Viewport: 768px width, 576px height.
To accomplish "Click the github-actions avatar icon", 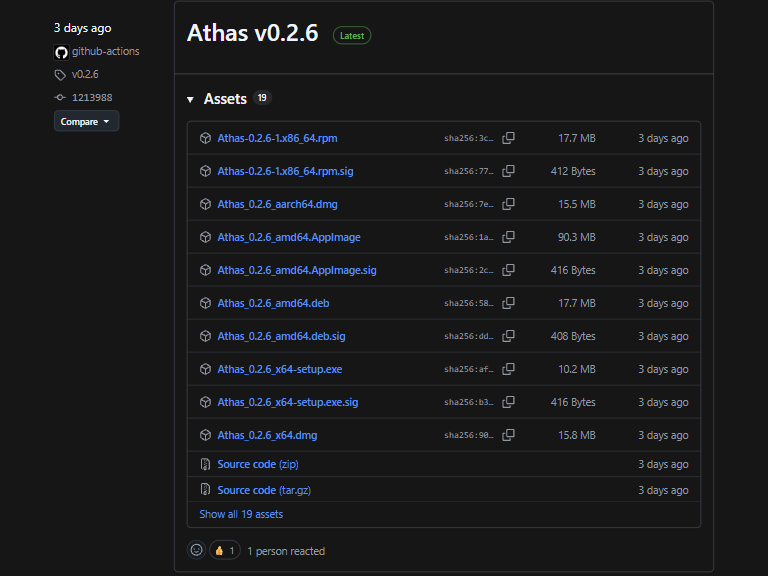I will point(61,52).
